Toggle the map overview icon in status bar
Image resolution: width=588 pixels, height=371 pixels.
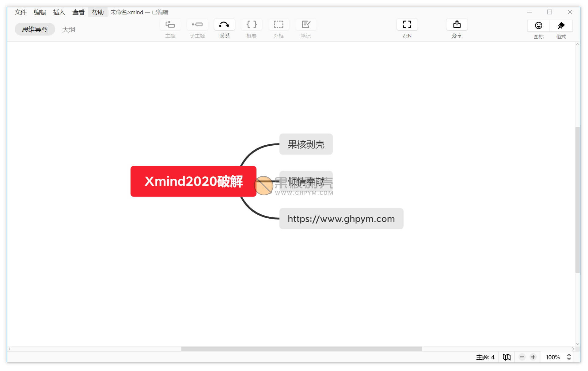(x=506, y=357)
